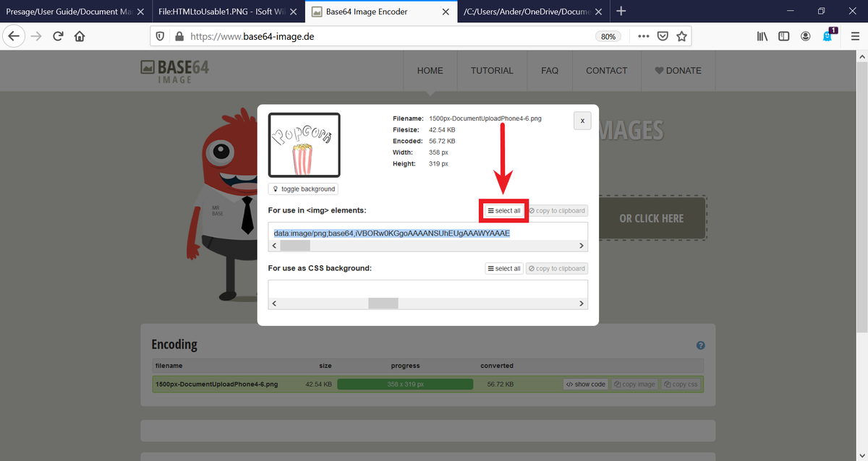Image resolution: width=868 pixels, height=461 pixels.
Task: Copy CSS background code to clipboard
Action: pos(556,269)
